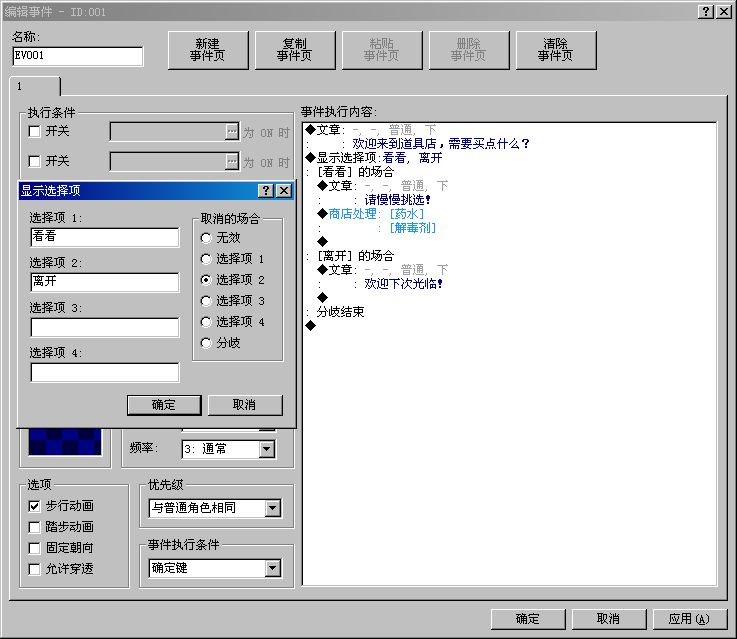Click 新建事件页 button
This screenshot has width=737, height=639.
point(208,50)
